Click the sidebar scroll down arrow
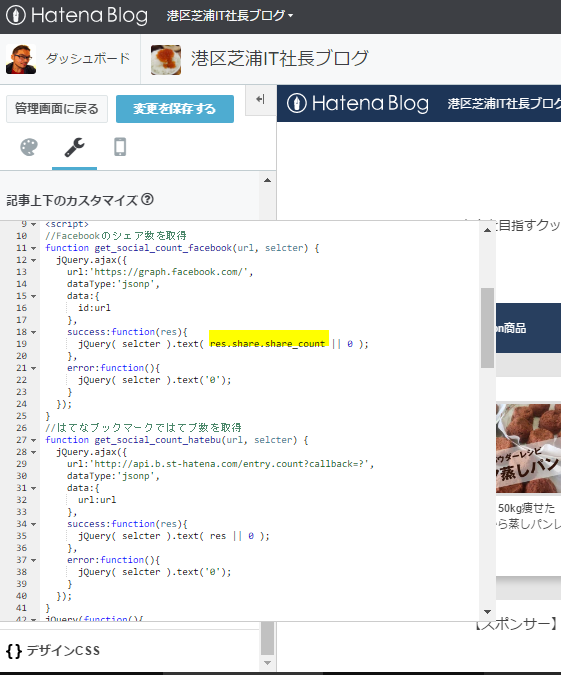The width and height of the screenshot is (561, 675). [x=267, y=663]
